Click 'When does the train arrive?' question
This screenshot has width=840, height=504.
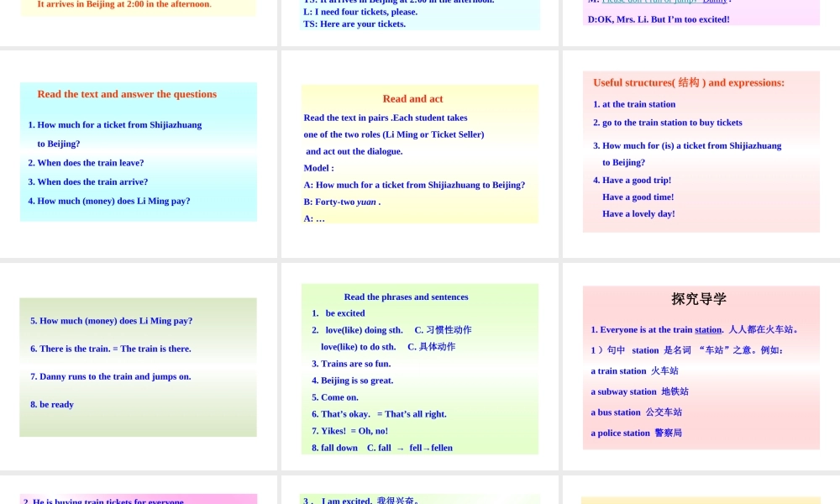point(88,182)
